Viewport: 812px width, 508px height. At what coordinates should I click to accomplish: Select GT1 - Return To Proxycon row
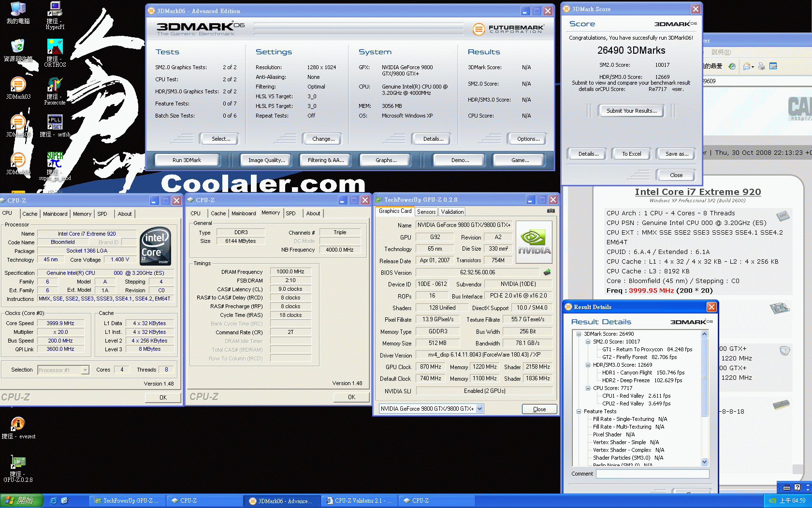pos(647,349)
